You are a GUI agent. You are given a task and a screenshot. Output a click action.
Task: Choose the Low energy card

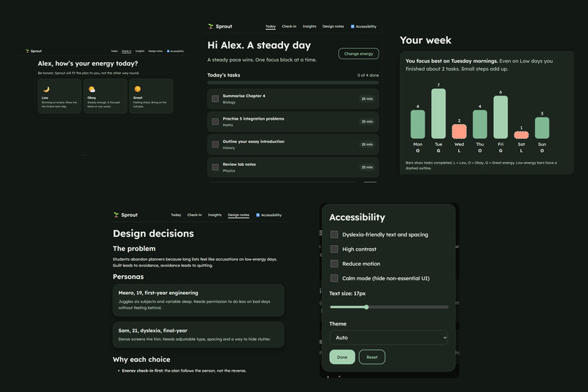(60, 96)
